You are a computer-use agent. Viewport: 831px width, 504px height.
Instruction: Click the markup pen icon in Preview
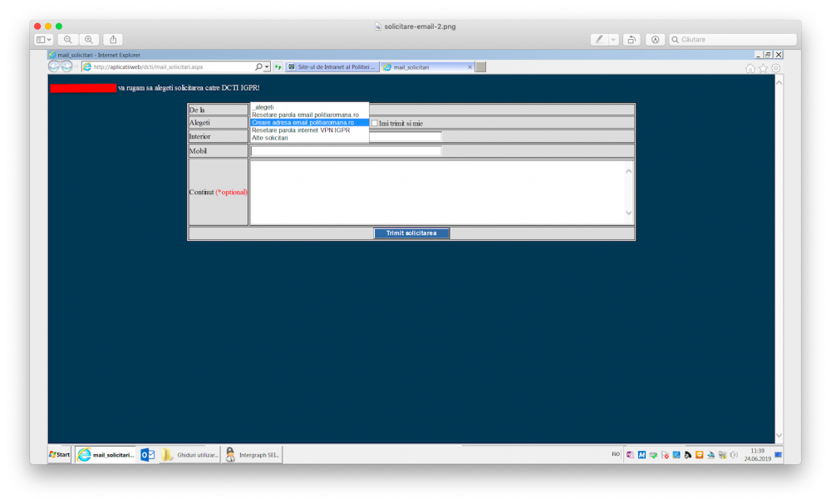pos(599,40)
